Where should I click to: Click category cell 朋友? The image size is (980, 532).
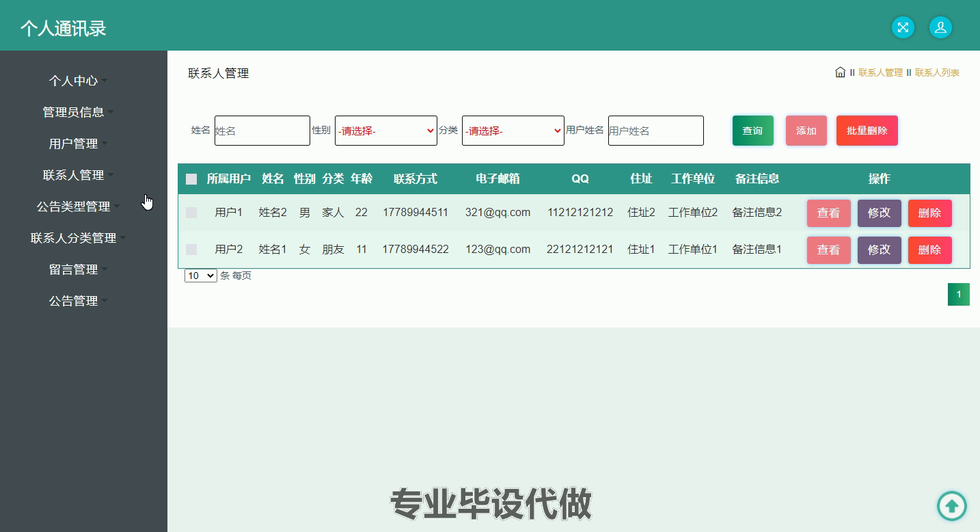coord(333,250)
